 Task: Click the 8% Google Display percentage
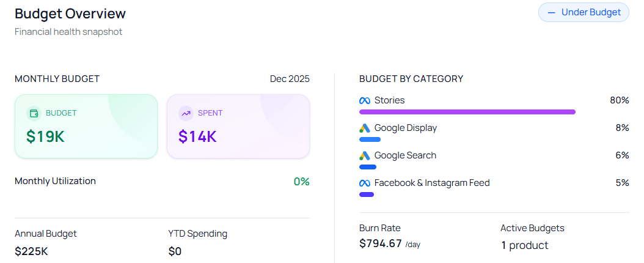[622, 128]
